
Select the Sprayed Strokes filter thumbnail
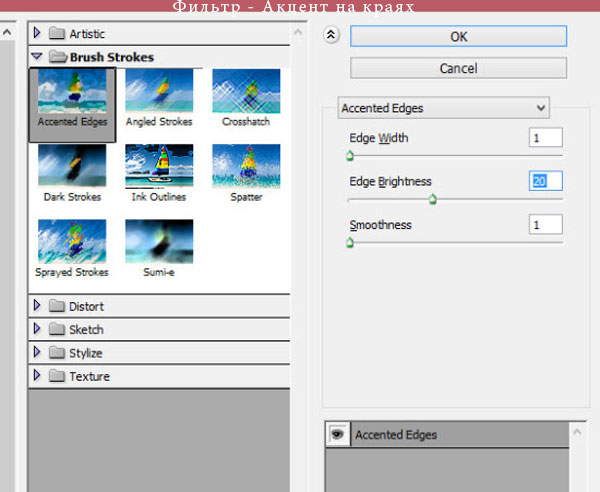pyautogui.click(x=72, y=241)
